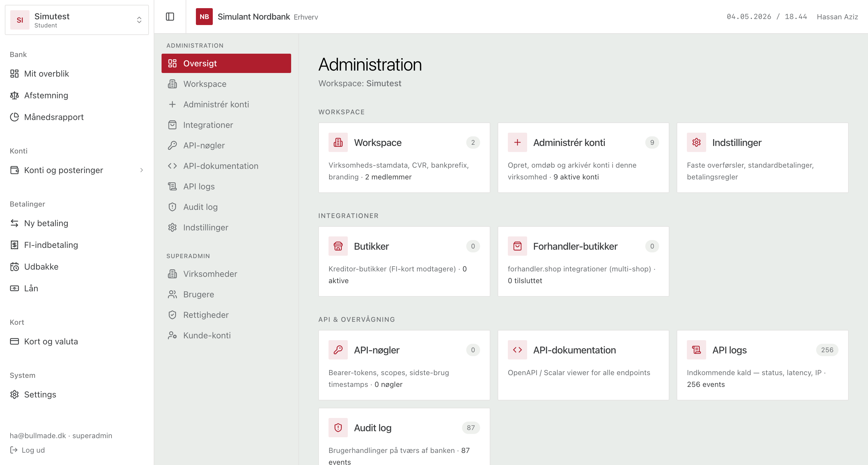
Task: Open the Butikker card
Action: click(404, 261)
